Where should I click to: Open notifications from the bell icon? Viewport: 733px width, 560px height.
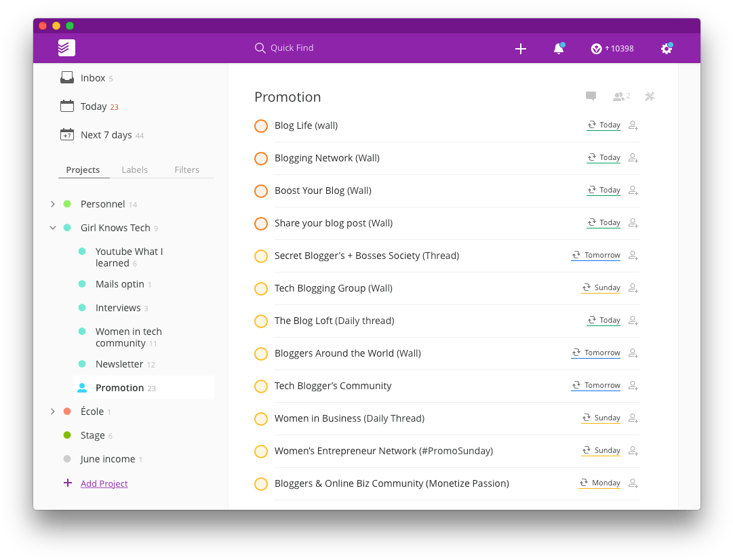558,48
